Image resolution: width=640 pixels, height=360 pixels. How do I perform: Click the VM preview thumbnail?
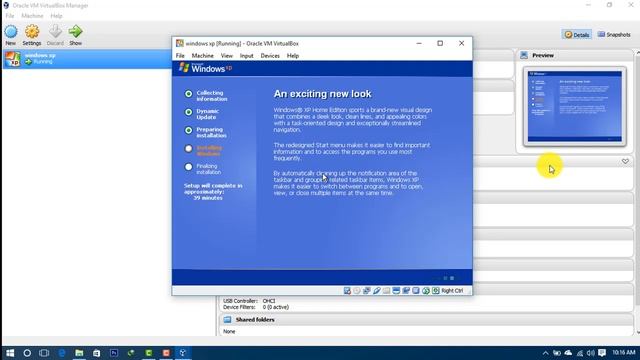tap(575, 107)
